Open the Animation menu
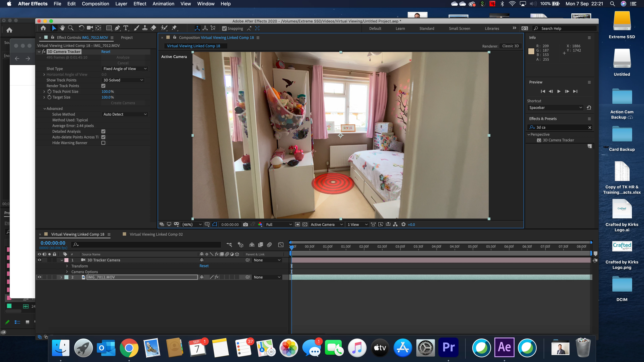This screenshot has height=362, width=644. (x=163, y=4)
